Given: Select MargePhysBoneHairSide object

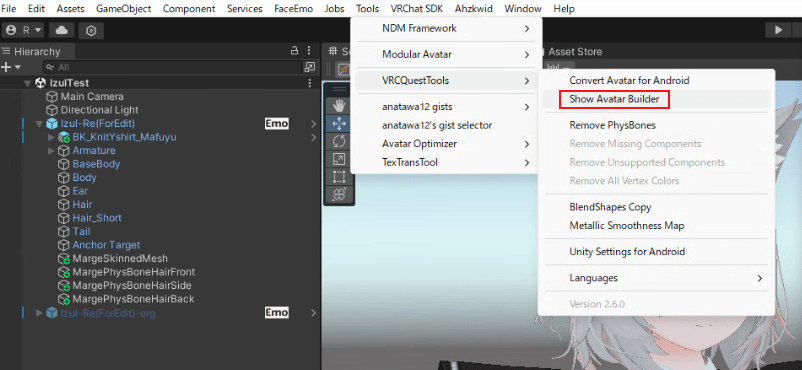Looking at the screenshot, I should [131, 286].
